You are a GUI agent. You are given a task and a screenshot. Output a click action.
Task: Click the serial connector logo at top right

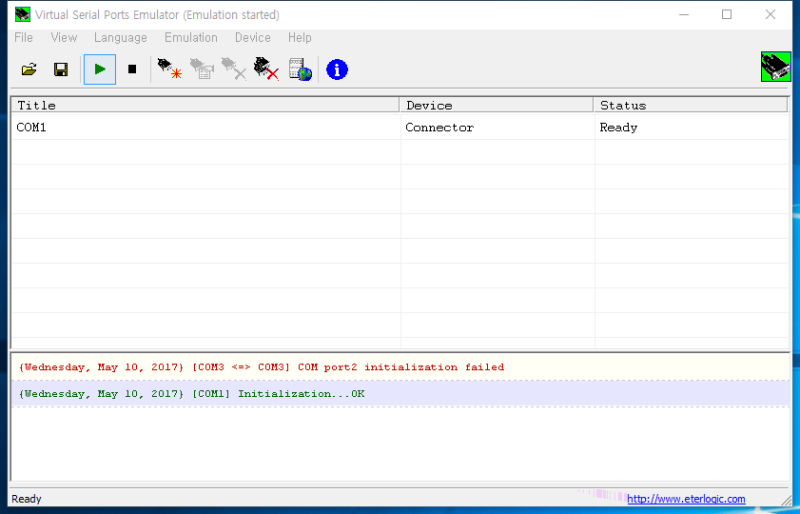(776, 66)
